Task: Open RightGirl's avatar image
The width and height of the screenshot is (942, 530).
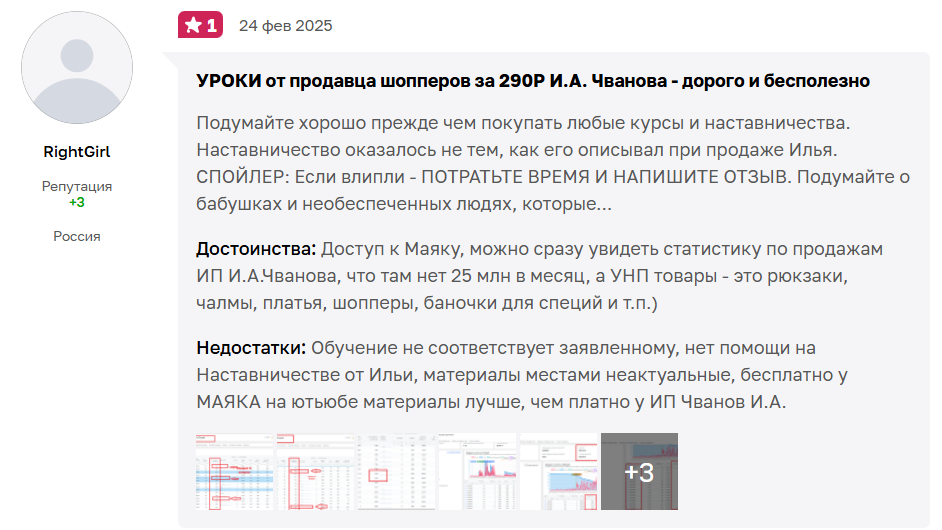Action: [x=77, y=67]
